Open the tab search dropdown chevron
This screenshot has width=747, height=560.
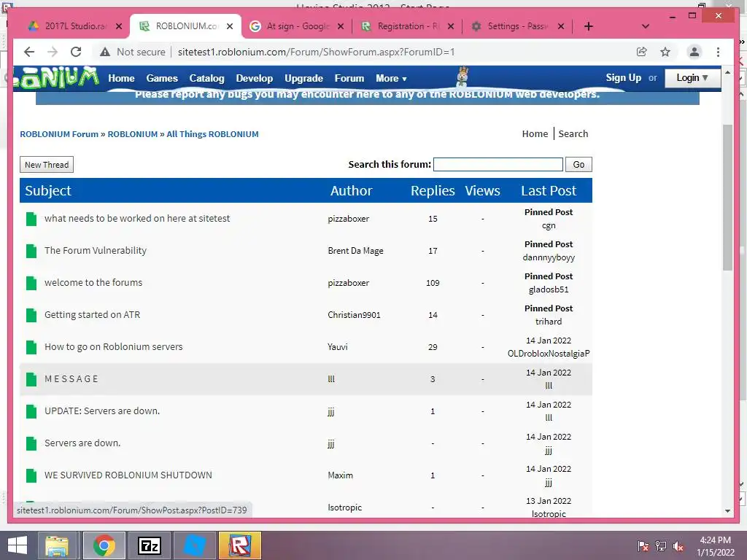(x=646, y=26)
